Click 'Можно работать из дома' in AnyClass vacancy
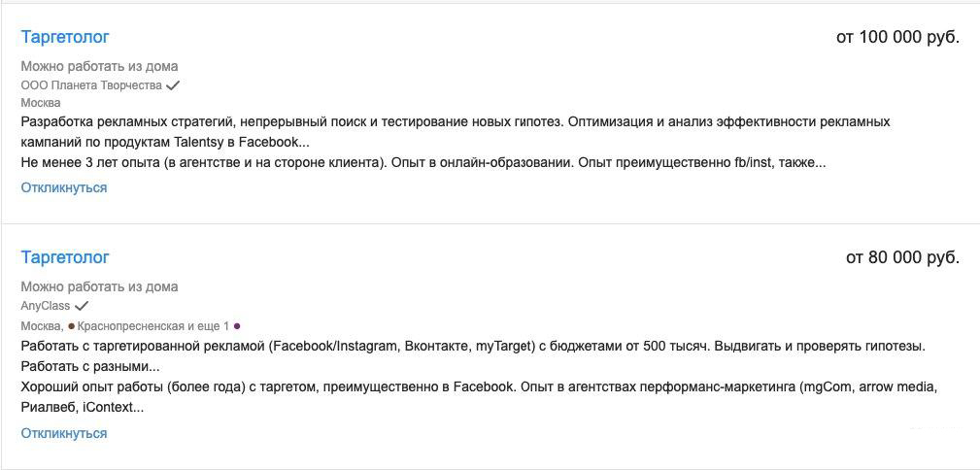This screenshot has width=980, height=470. [x=99, y=286]
